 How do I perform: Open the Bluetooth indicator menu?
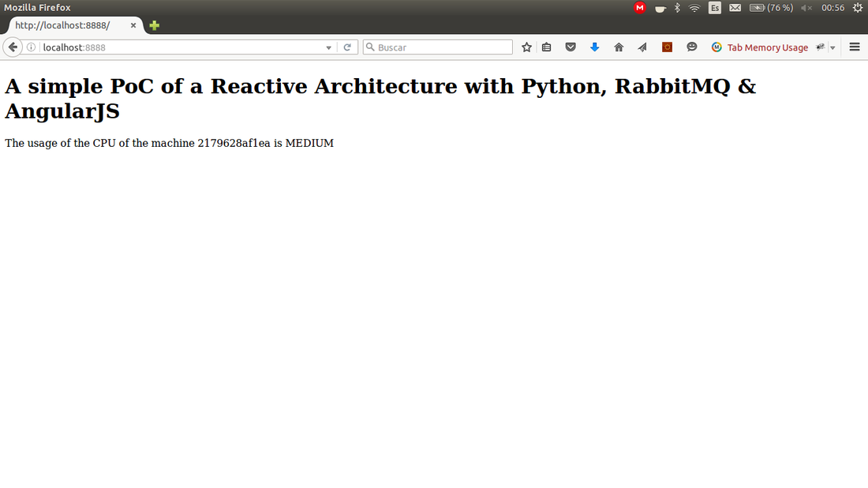[677, 8]
